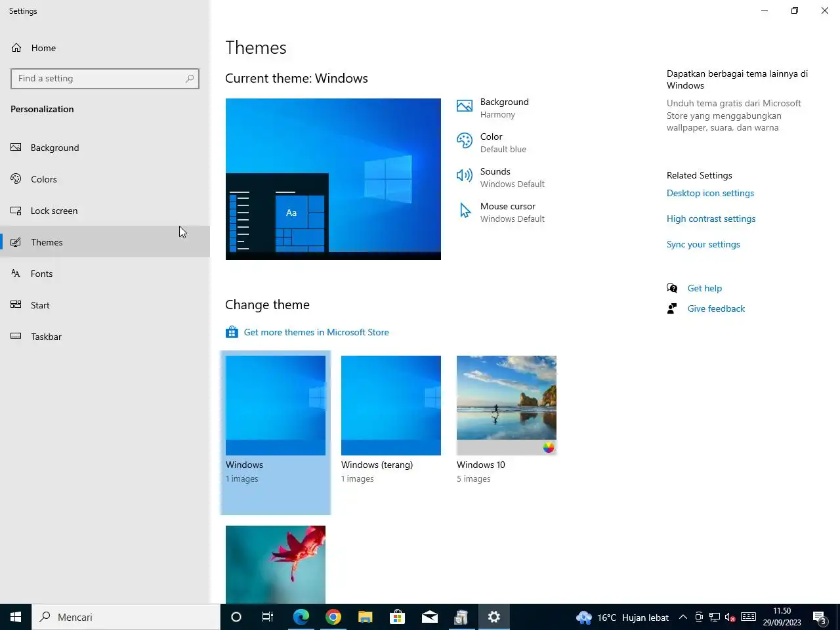Click the Get help link
Image resolution: width=840 pixels, height=630 pixels.
point(704,289)
